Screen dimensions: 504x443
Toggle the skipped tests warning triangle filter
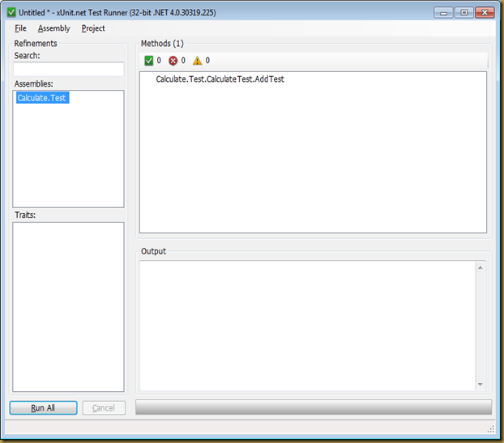coord(198,61)
